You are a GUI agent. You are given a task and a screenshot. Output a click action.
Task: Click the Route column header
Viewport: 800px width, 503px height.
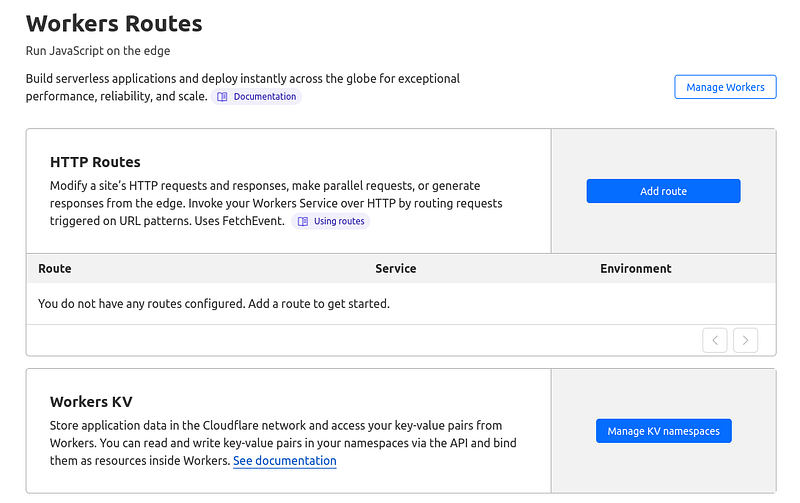[55, 268]
